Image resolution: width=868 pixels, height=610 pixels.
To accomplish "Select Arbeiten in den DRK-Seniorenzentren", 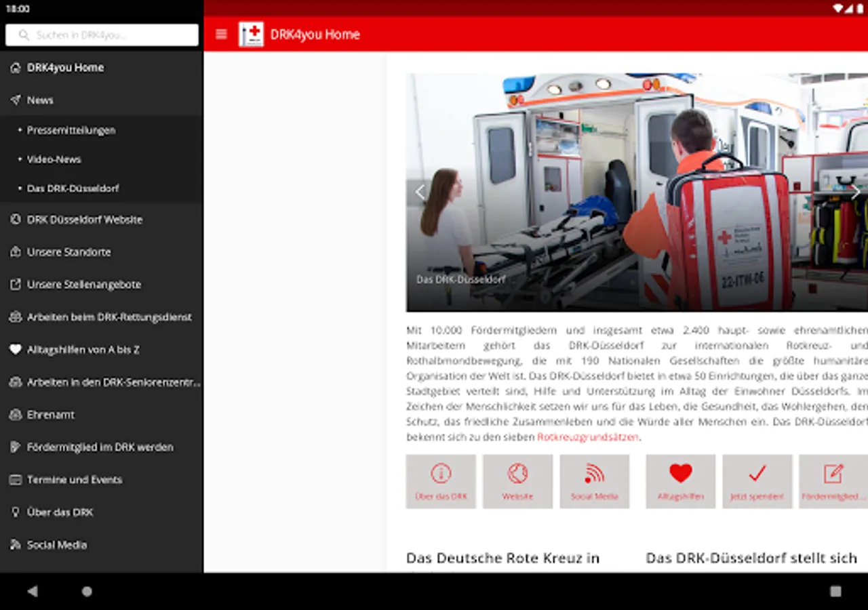I will point(102,382).
